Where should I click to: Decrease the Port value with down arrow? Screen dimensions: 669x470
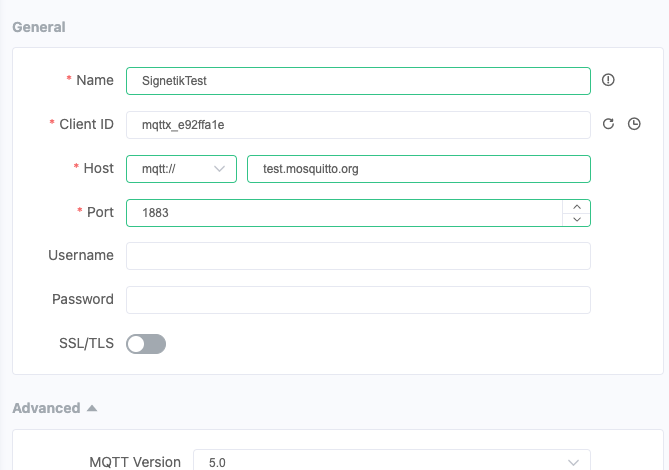click(x=577, y=219)
